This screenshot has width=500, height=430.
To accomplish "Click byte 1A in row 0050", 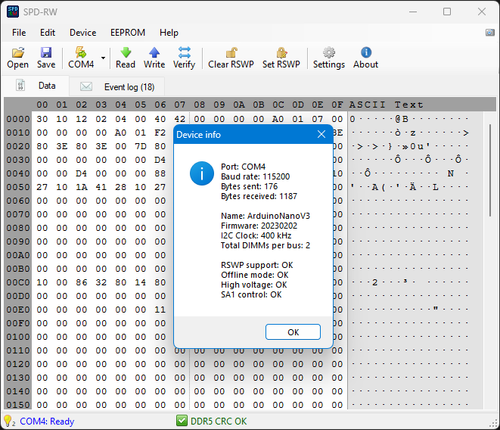I will coord(81,187).
